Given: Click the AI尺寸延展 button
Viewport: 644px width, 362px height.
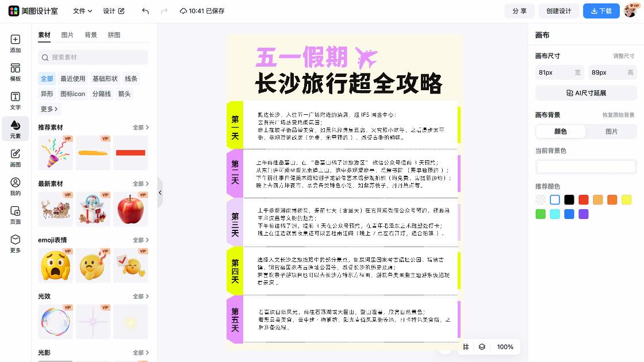Looking at the screenshot, I should (x=586, y=93).
